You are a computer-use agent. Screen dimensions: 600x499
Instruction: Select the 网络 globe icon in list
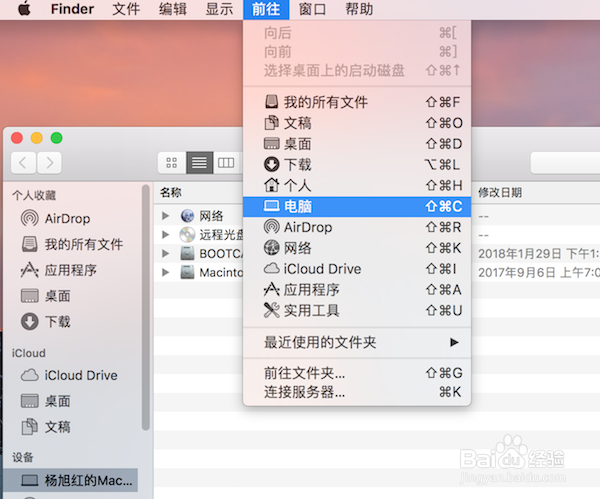click(188, 216)
